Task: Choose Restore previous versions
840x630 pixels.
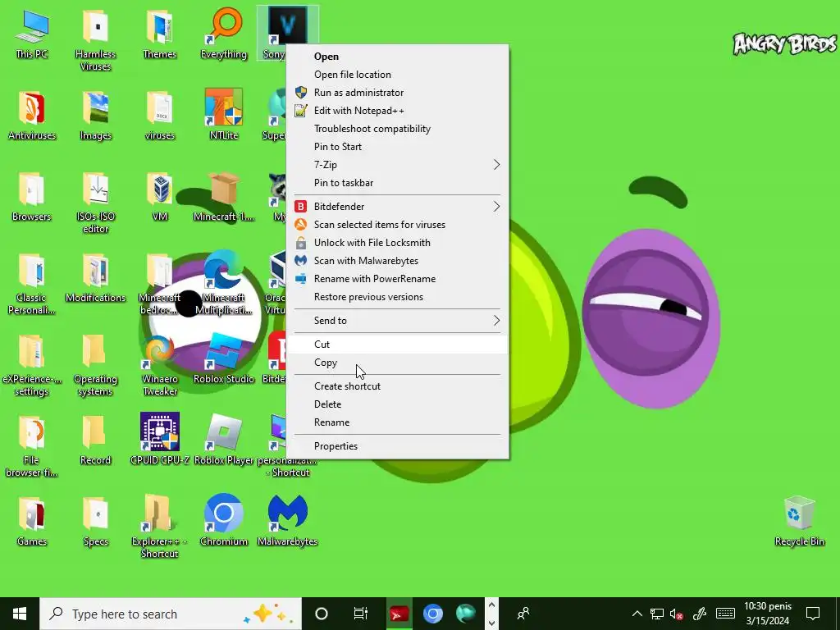Action: (x=398, y=297)
